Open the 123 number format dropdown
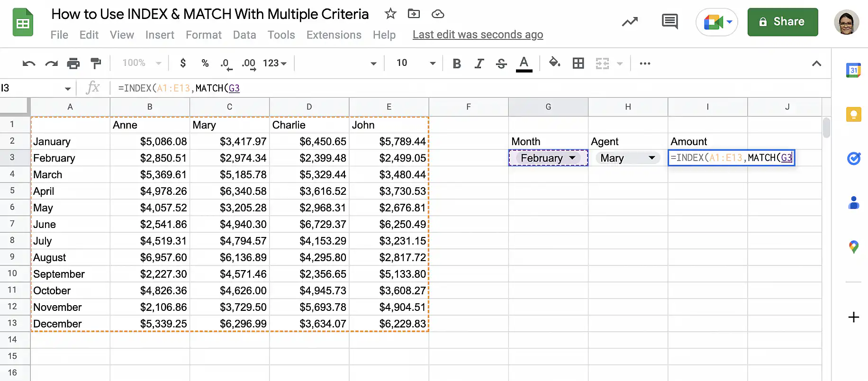The width and height of the screenshot is (868, 381). click(275, 63)
